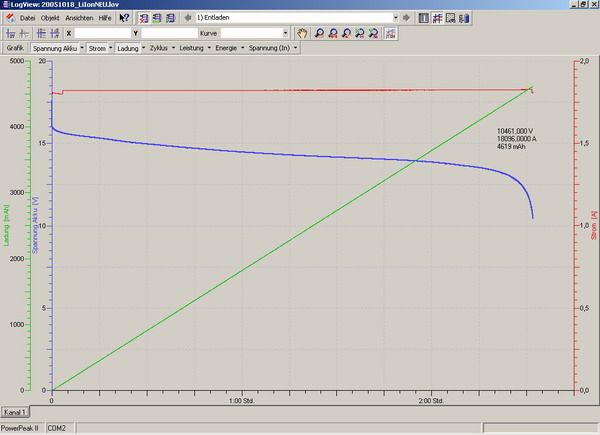The width and height of the screenshot is (600, 435).
Task: Click the Leistung curve button
Action: pyautogui.click(x=190, y=47)
